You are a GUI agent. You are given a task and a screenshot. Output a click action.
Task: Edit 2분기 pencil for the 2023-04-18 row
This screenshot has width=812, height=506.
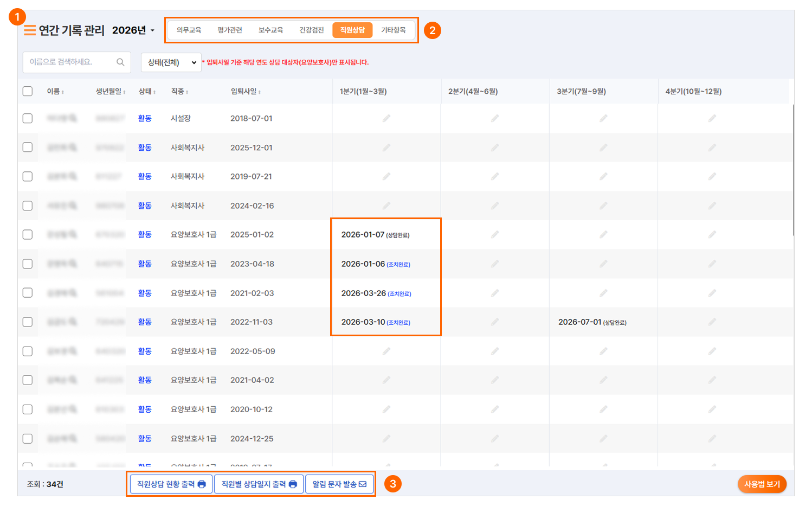pyautogui.click(x=495, y=264)
